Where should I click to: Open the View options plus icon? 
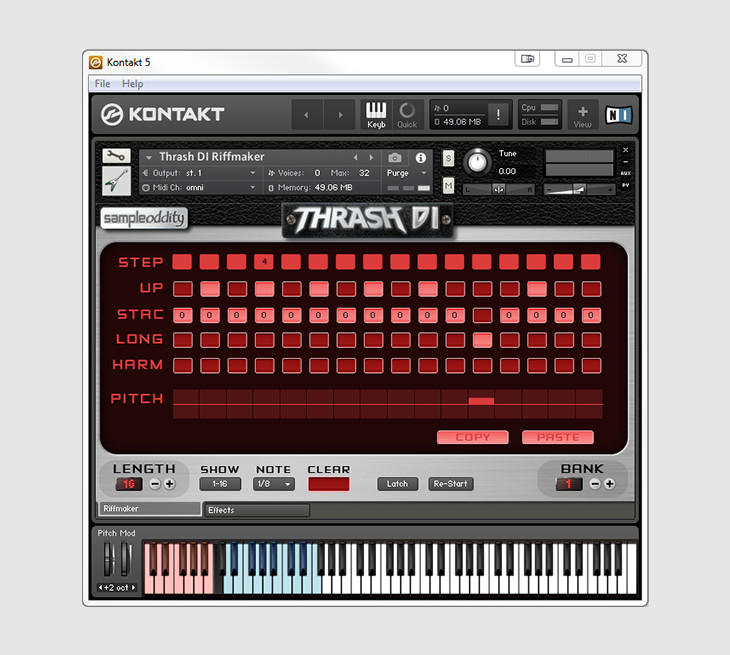click(582, 115)
